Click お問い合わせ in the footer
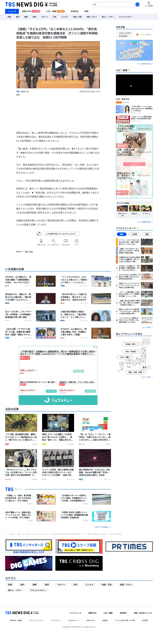 click(91, 620)
